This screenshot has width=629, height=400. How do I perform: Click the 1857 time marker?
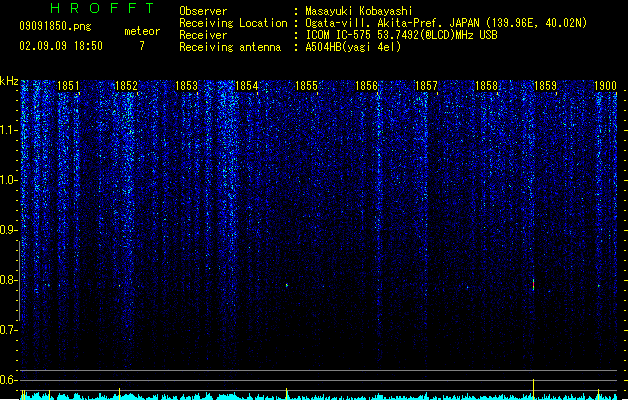pyautogui.click(x=426, y=86)
